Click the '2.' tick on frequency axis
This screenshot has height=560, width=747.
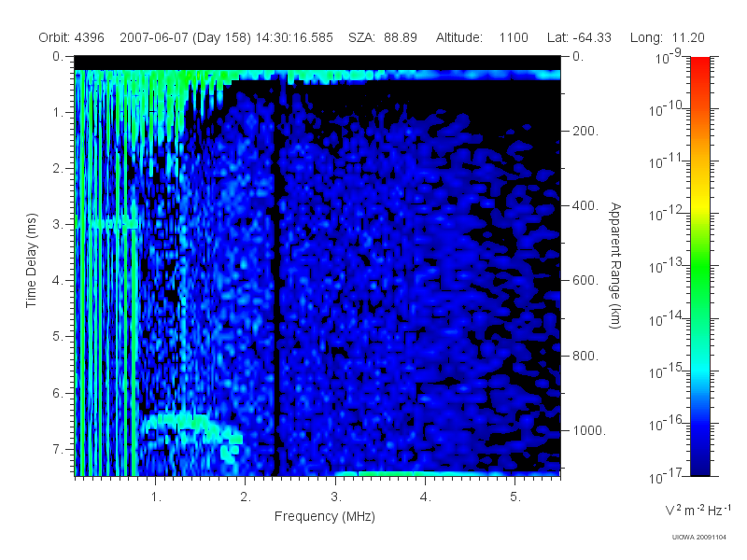point(246,497)
